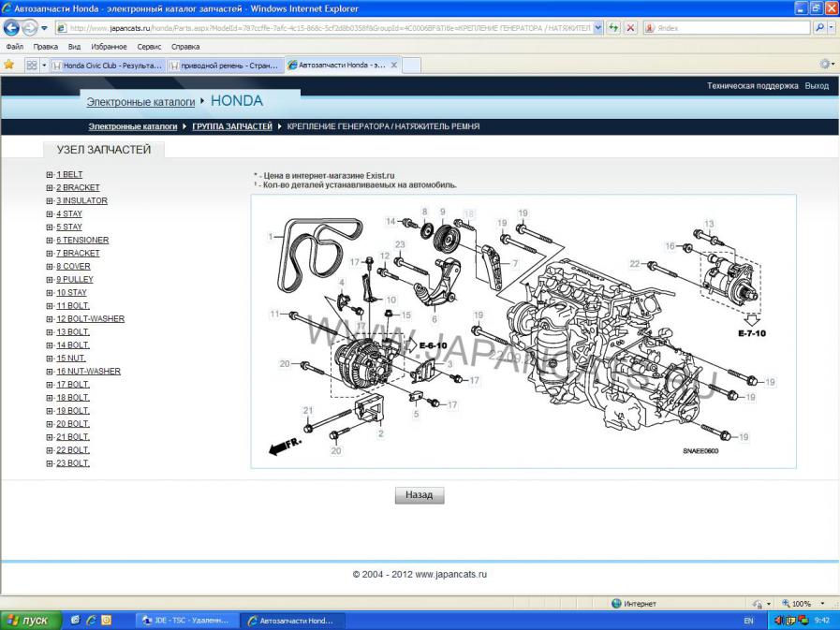Click the Yandex search box
The width and height of the screenshot is (840, 630).
tap(729, 28)
